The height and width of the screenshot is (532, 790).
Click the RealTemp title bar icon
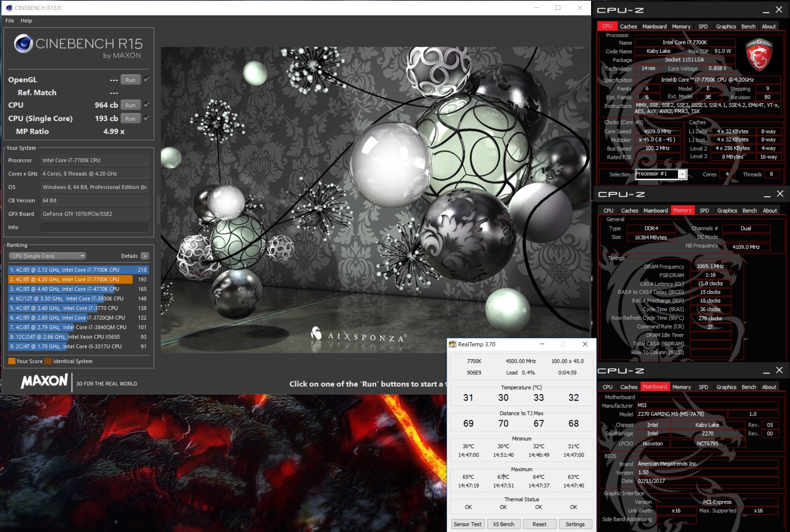click(x=452, y=344)
